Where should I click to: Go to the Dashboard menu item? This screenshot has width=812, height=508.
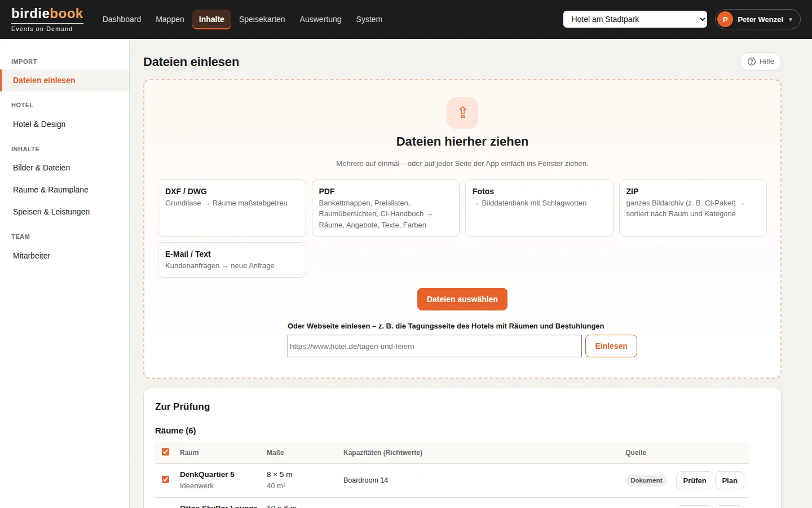122,19
